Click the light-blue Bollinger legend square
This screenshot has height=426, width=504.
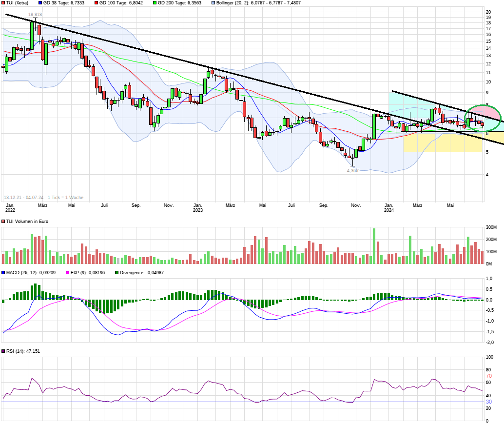pos(213,3)
